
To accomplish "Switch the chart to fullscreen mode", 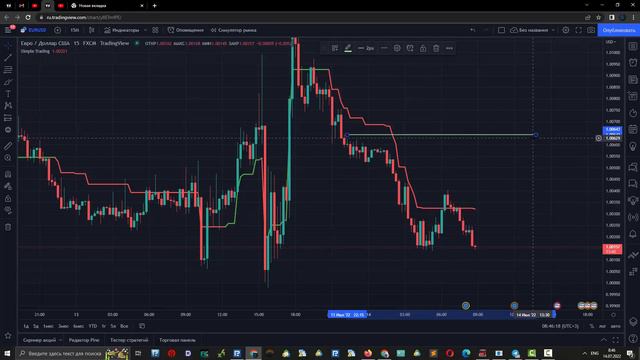I will 578,30.
